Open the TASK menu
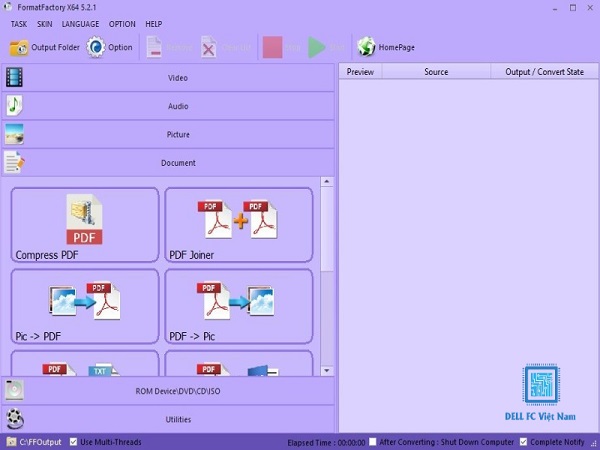Screen dimensions: 600x450 pyautogui.click(x=19, y=24)
